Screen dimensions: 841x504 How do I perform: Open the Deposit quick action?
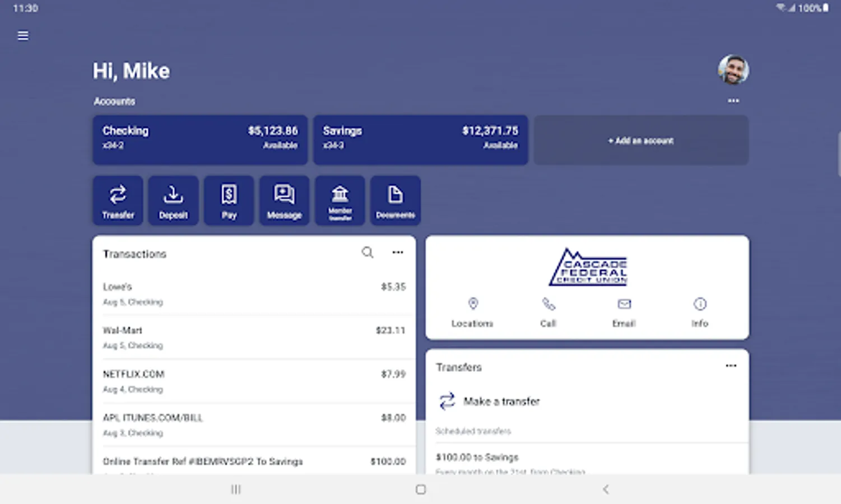[x=173, y=200]
